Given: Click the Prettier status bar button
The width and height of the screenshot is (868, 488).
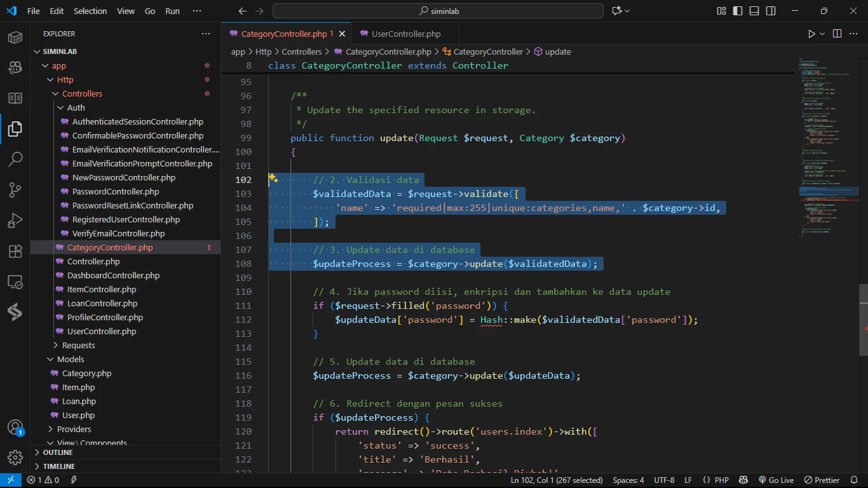Looking at the screenshot, I should 822,480.
